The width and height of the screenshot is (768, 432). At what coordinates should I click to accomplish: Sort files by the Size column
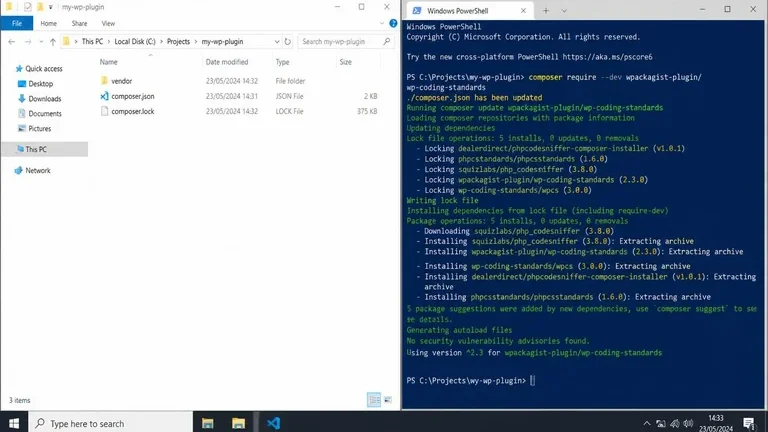[346, 62]
